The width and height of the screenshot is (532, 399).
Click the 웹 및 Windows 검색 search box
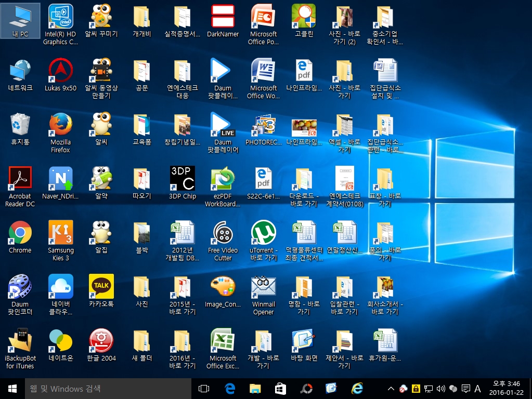coord(108,389)
